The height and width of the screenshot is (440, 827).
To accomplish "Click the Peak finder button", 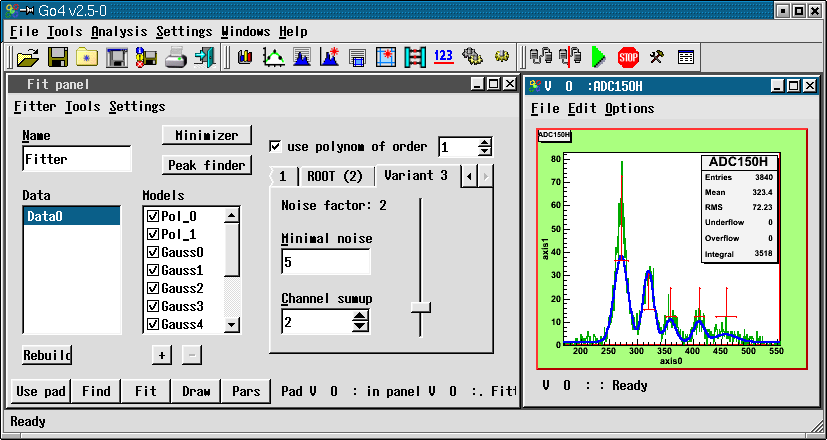I will pos(206,164).
